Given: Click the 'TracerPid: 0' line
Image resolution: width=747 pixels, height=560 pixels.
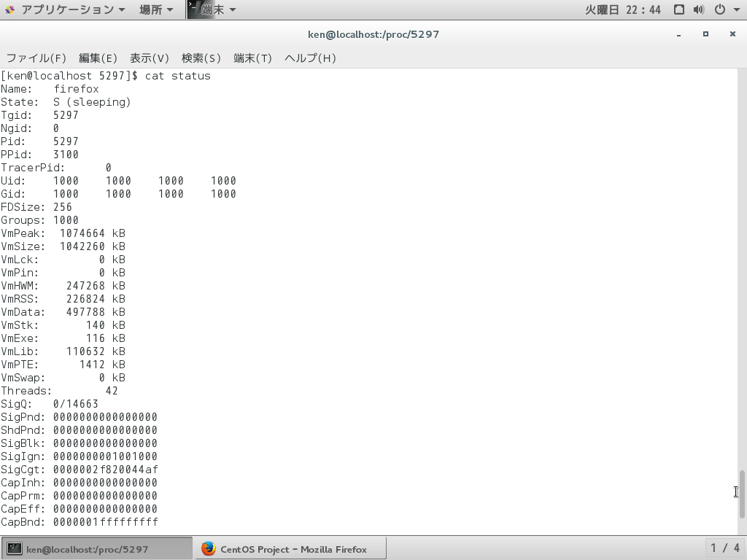Looking at the screenshot, I should tap(56, 168).
